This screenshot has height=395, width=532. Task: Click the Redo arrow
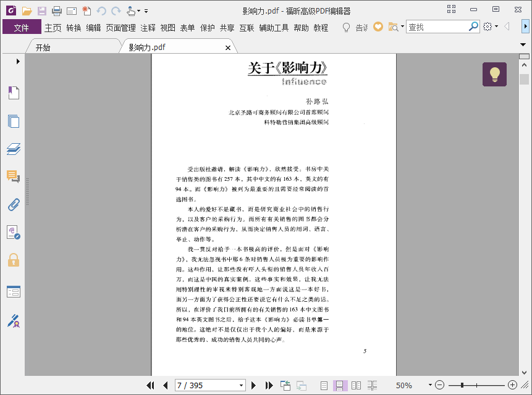click(x=116, y=11)
